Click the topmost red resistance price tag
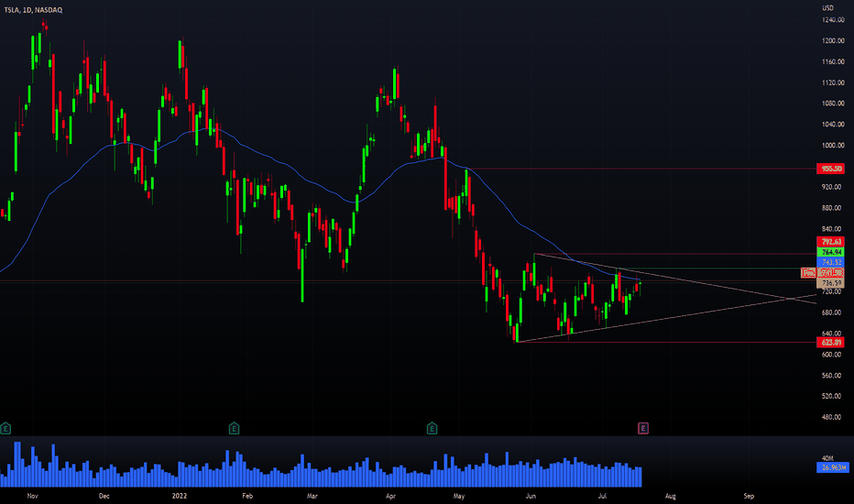The width and height of the screenshot is (854, 504). pyautogui.click(x=830, y=169)
